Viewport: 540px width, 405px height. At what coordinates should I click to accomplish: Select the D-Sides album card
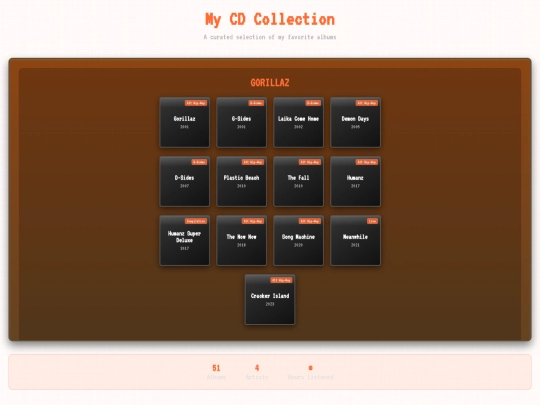pyautogui.click(x=185, y=181)
